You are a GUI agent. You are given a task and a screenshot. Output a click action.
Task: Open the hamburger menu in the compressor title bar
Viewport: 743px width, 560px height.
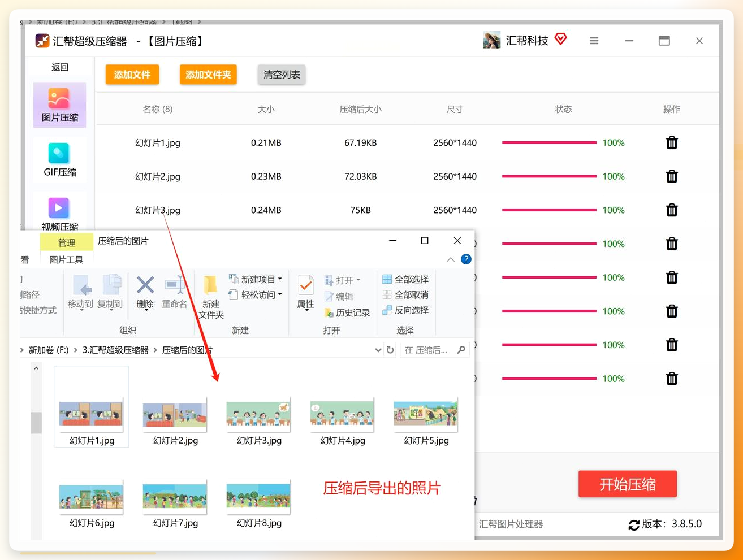(x=594, y=41)
